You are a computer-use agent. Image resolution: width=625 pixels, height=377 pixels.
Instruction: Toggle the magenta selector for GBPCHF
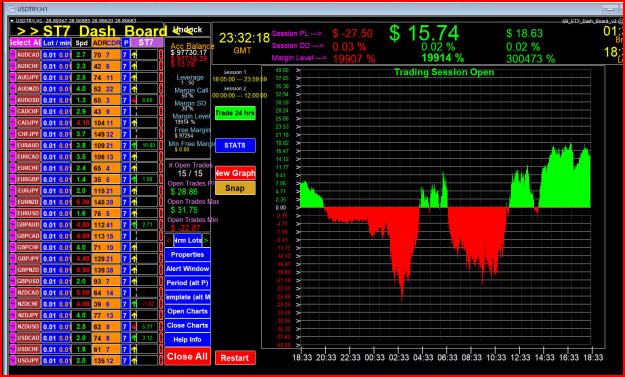point(12,247)
